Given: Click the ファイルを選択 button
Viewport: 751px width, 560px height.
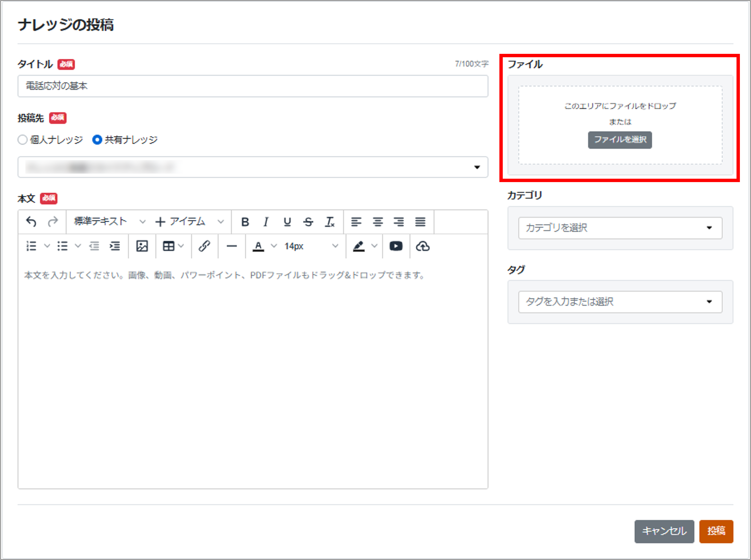Looking at the screenshot, I should 619,140.
